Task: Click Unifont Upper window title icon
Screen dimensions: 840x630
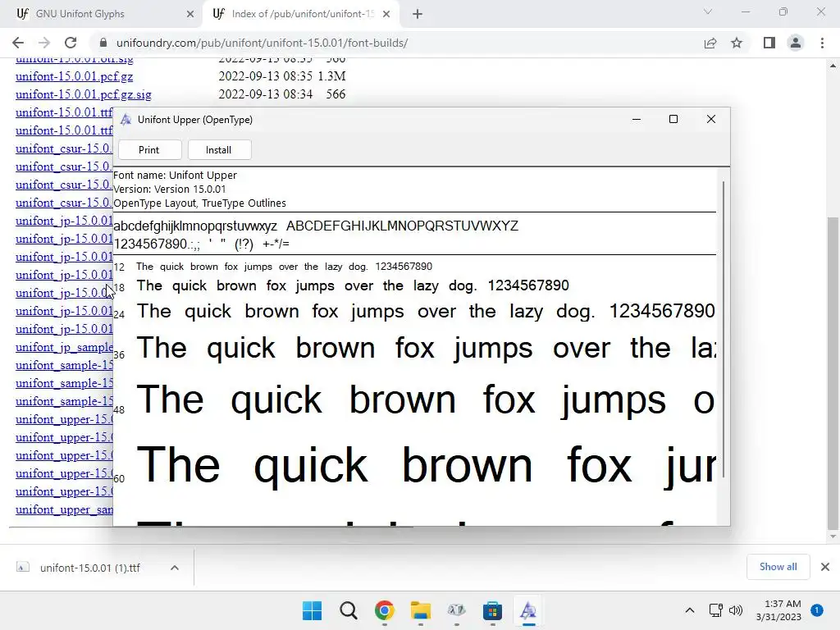Action: tap(126, 120)
